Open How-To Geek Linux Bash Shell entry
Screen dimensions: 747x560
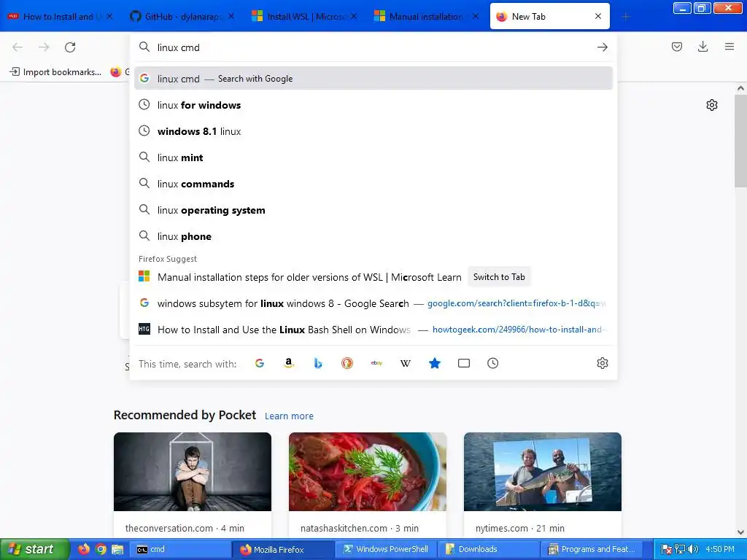373,330
